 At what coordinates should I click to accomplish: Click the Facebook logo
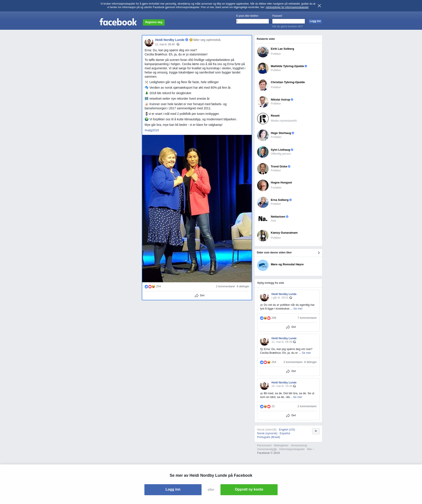pyautogui.click(x=118, y=22)
